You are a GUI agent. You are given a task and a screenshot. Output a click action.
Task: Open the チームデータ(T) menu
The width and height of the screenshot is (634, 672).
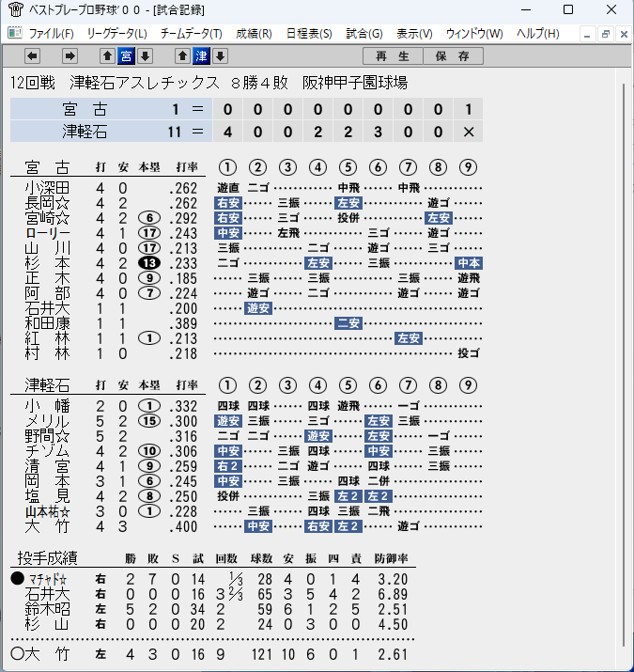192,34
